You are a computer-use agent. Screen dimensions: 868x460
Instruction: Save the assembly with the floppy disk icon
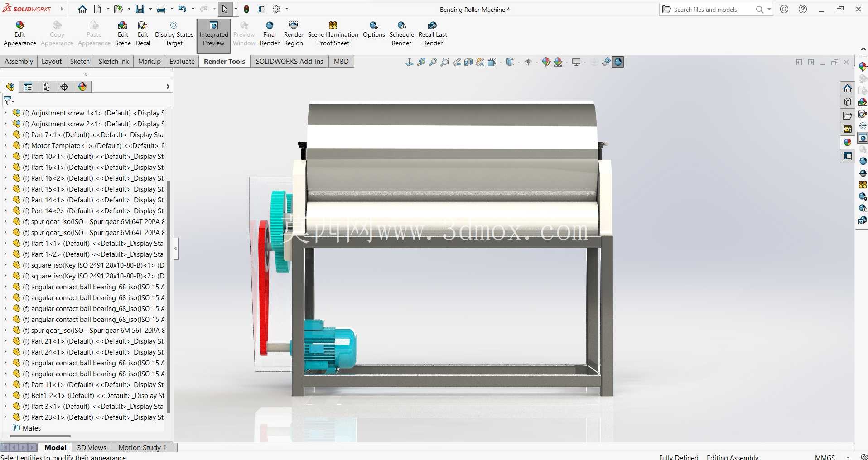click(140, 9)
